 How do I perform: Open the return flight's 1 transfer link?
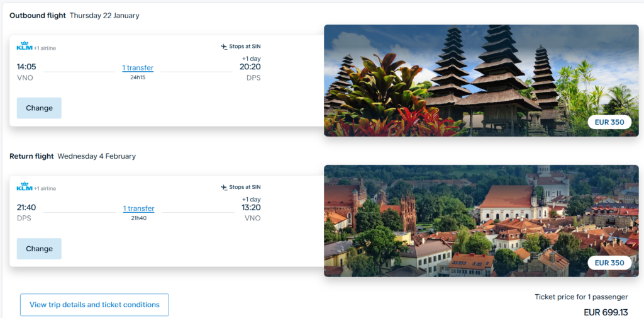coord(138,208)
